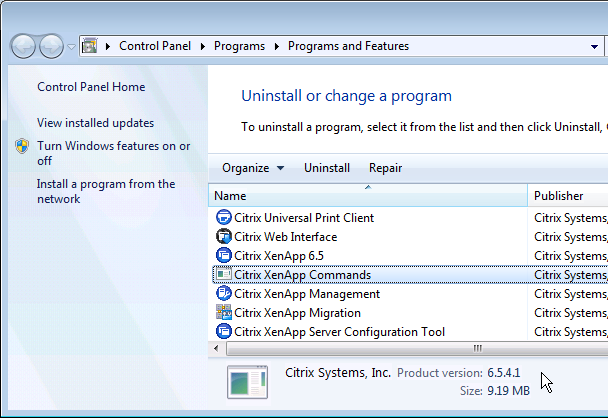608x418 pixels.
Task: Open the Organize menu
Action: [x=253, y=168]
